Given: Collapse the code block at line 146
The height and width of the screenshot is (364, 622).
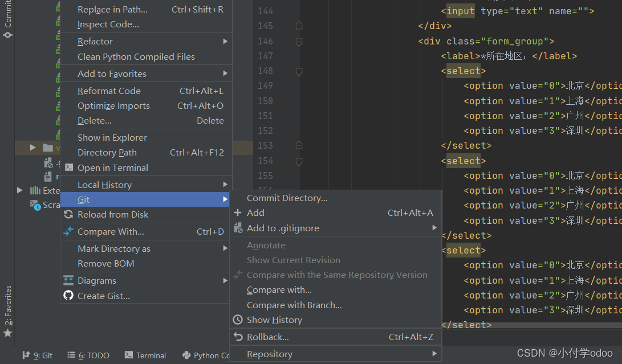Looking at the screenshot, I should point(299,41).
